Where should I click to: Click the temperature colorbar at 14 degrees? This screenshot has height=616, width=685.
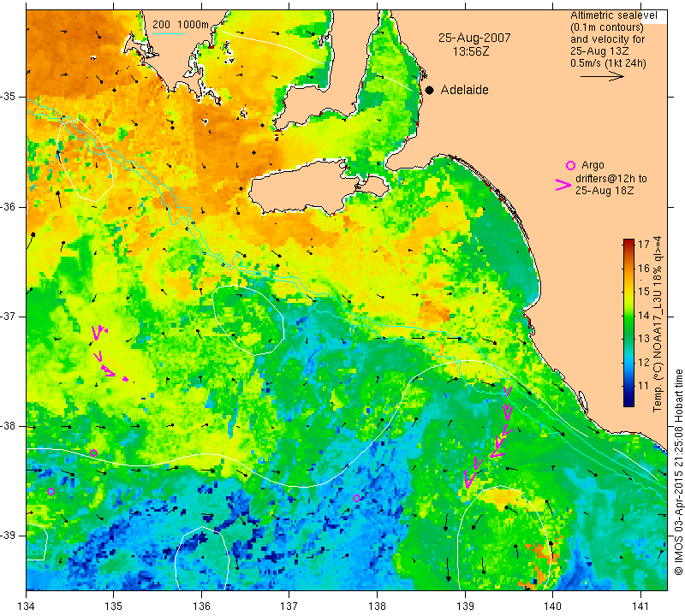(x=628, y=315)
